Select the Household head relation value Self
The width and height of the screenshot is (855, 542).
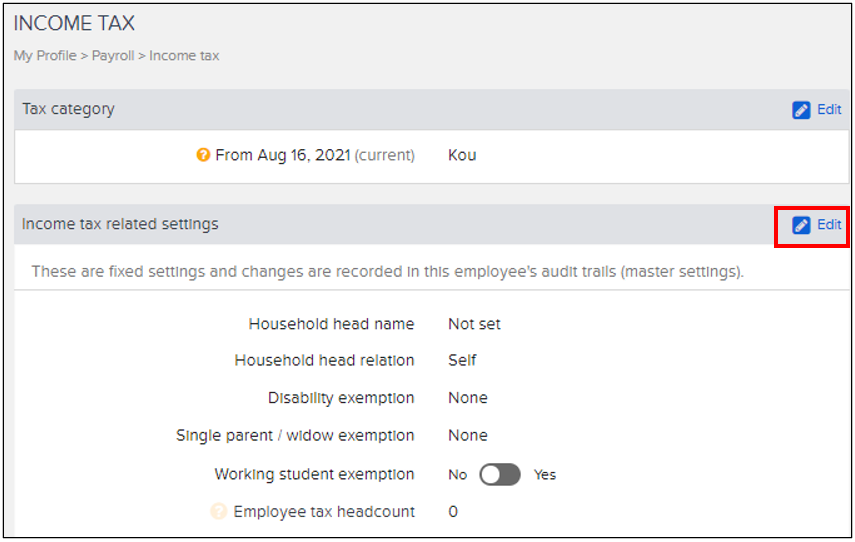462,360
